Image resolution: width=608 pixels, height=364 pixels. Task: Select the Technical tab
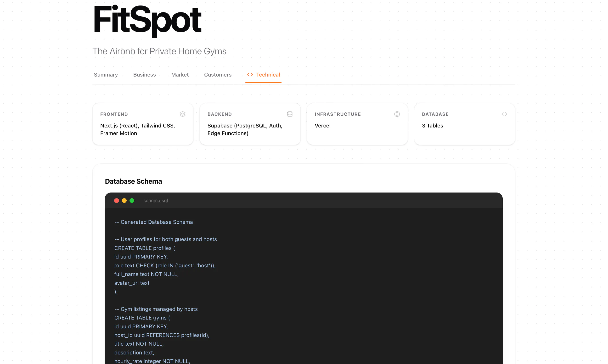pyautogui.click(x=263, y=75)
